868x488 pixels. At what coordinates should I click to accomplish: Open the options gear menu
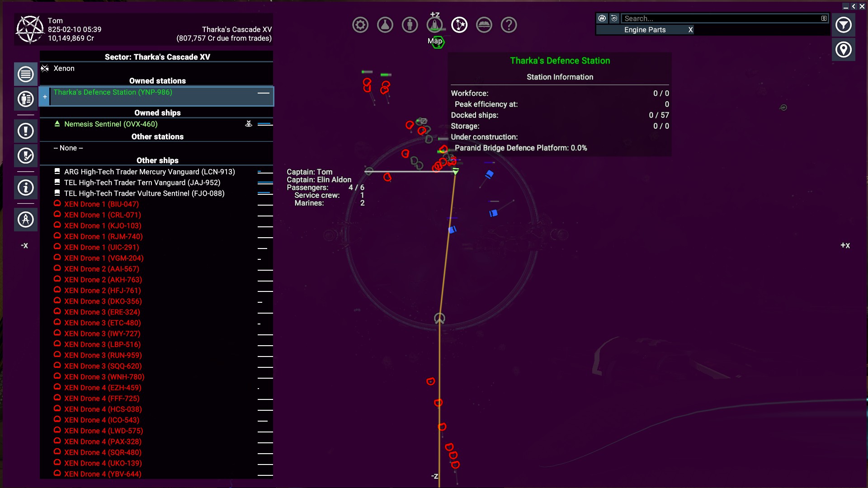[360, 25]
